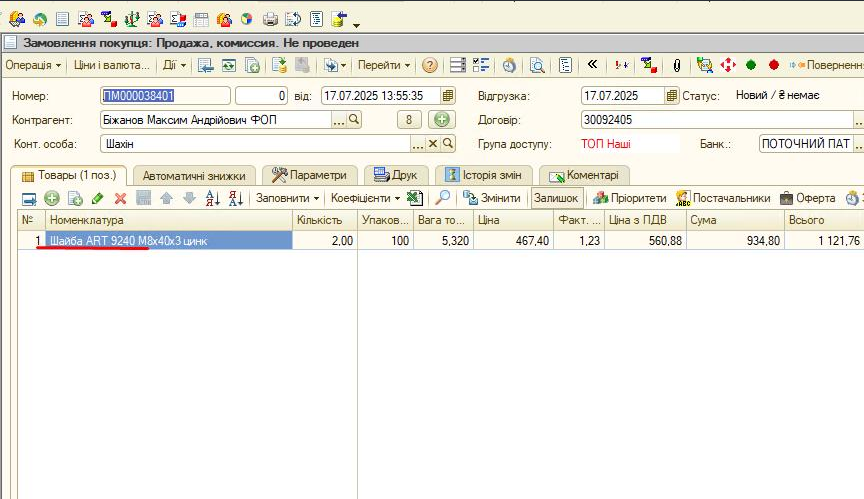864x499 pixels.
Task: Open the Дії dropdown menu
Action: coord(175,65)
